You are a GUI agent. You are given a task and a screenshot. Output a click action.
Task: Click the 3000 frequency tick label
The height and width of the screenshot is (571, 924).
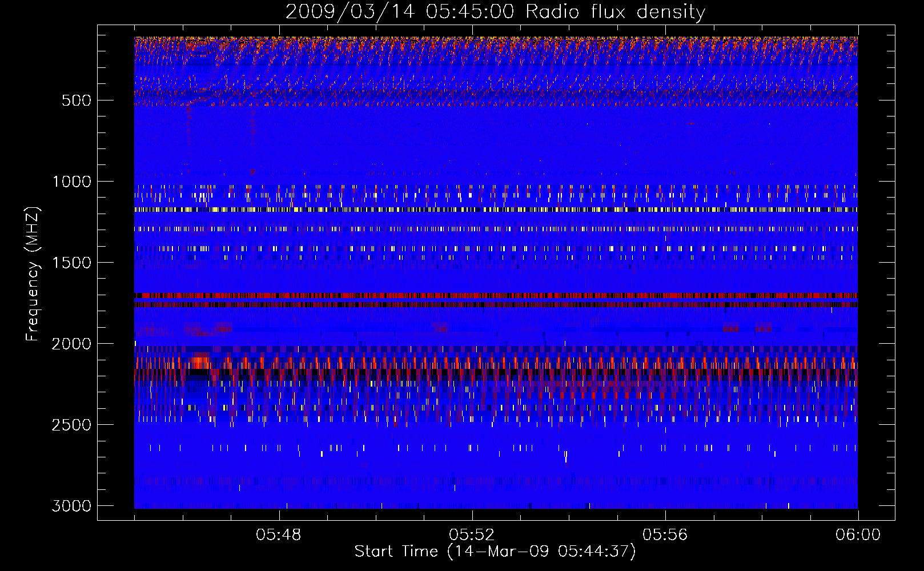pyautogui.click(x=71, y=506)
